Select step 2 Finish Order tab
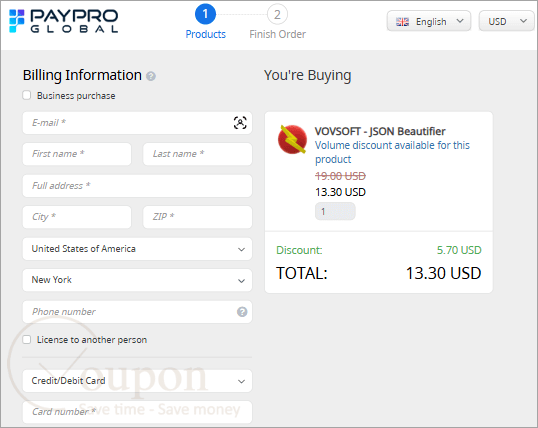538x428 pixels. coord(277,22)
